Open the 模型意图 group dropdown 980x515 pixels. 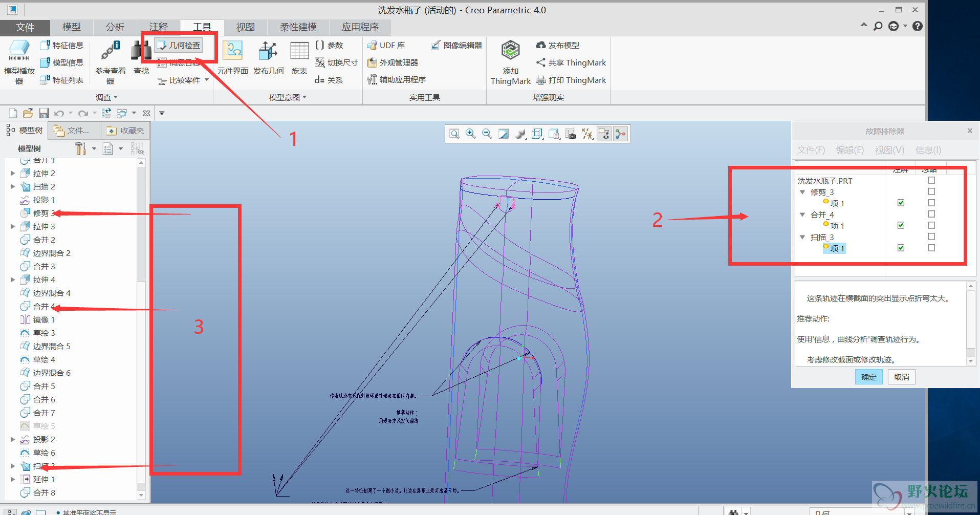(288, 97)
